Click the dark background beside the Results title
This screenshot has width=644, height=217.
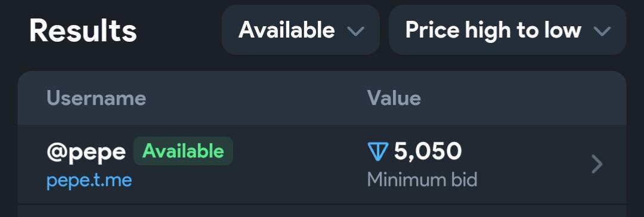click(179, 31)
